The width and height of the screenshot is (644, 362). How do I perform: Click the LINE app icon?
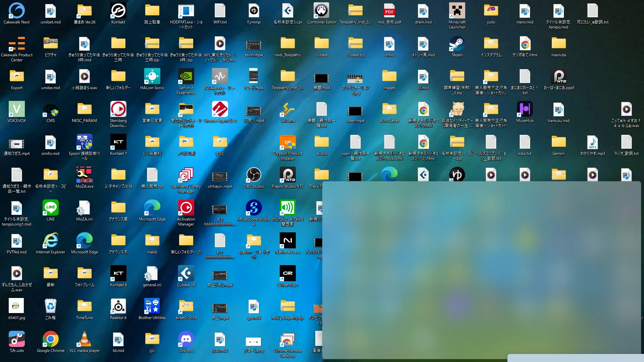pos(50,208)
